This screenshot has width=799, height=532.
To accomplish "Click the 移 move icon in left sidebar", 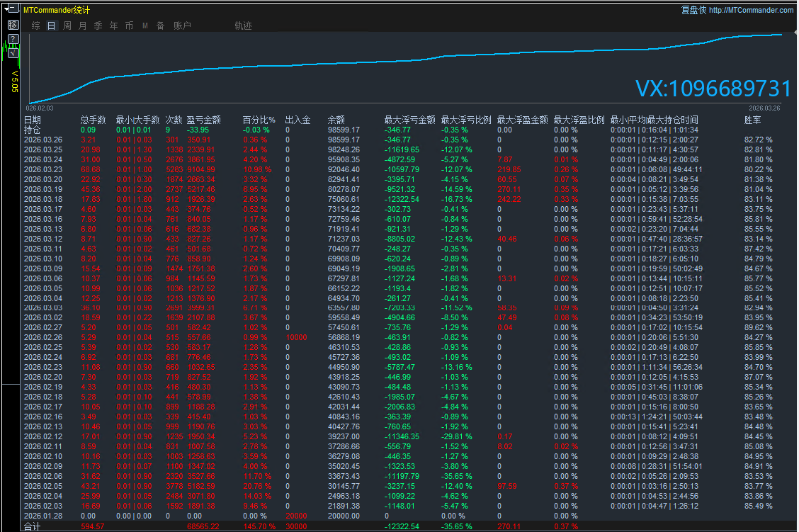I will 13,25.
